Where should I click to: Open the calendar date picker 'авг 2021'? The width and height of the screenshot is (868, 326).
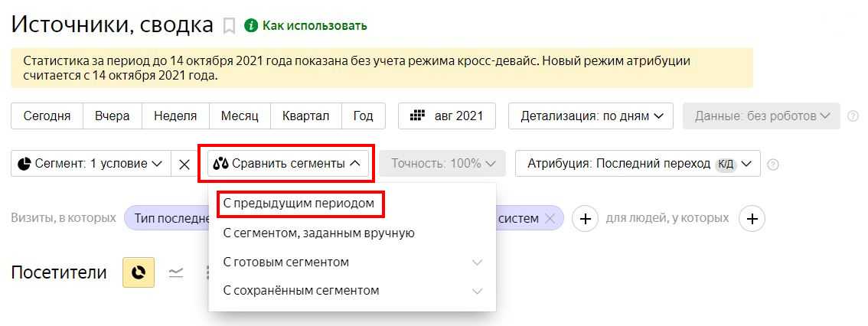click(447, 116)
